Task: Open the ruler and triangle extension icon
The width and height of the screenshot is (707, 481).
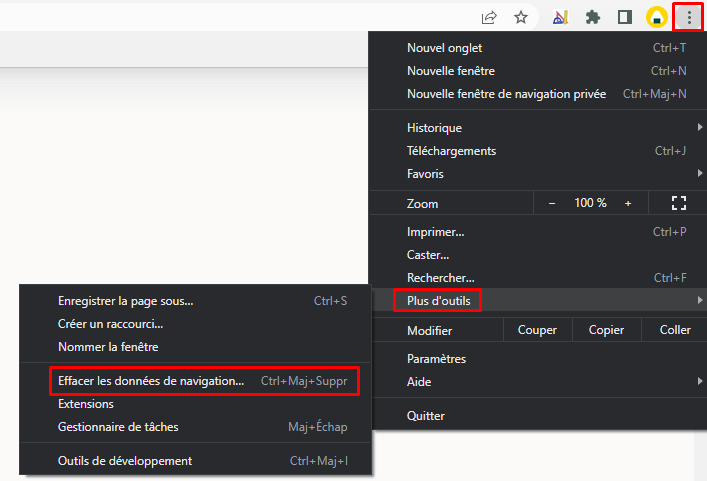Action: tap(560, 17)
